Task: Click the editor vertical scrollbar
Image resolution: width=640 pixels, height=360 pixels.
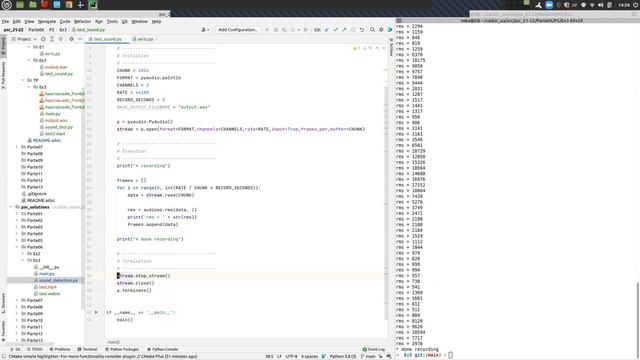Action: pos(386,202)
